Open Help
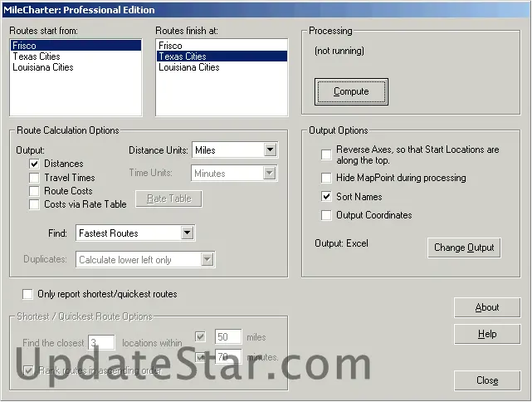Screen dimensions: 532x402 point(487,334)
